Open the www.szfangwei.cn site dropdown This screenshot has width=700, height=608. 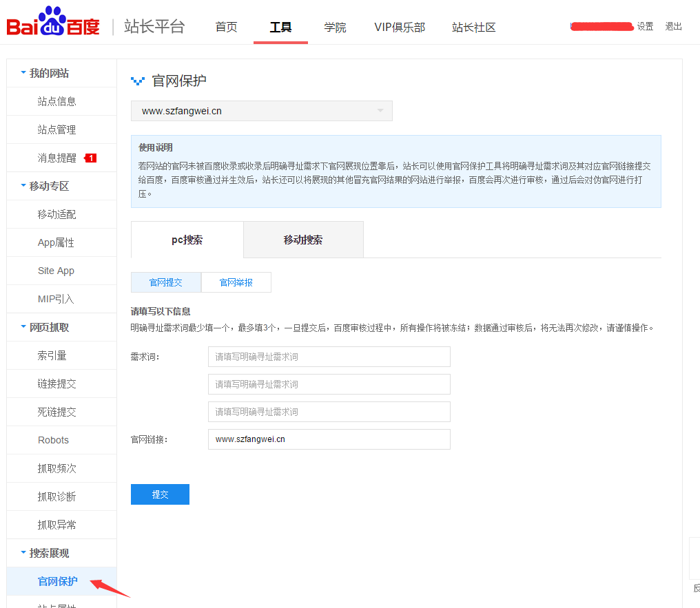coord(261,111)
